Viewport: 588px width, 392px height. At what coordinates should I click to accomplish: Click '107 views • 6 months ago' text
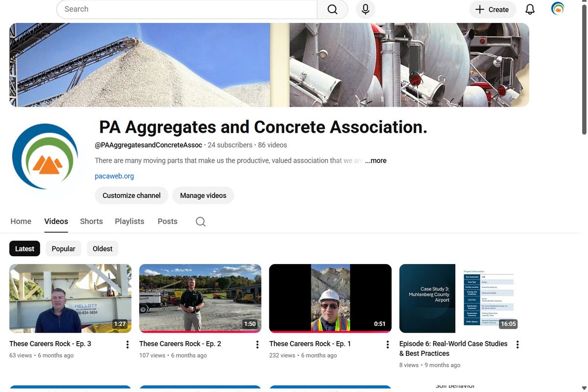pyautogui.click(x=173, y=356)
